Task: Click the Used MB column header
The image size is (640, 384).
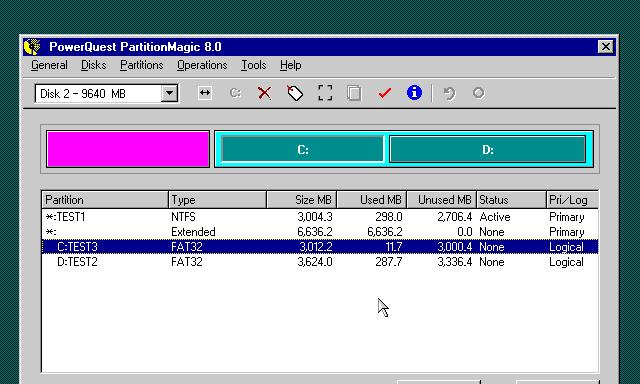Action: [x=372, y=200]
